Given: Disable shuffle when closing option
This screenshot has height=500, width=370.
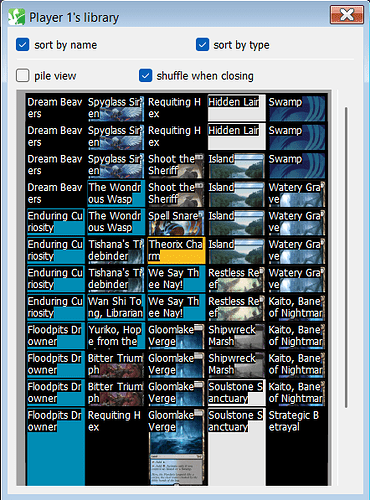Looking at the screenshot, I should click(146, 76).
